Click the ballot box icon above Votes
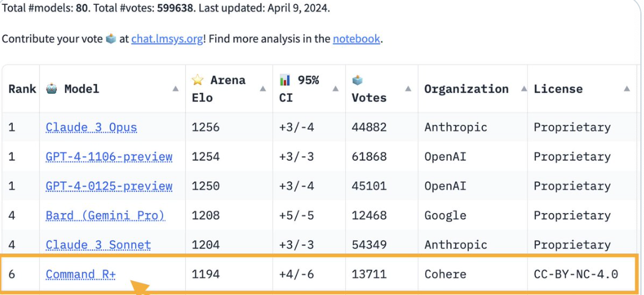644x295 pixels. pyautogui.click(x=357, y=80)
